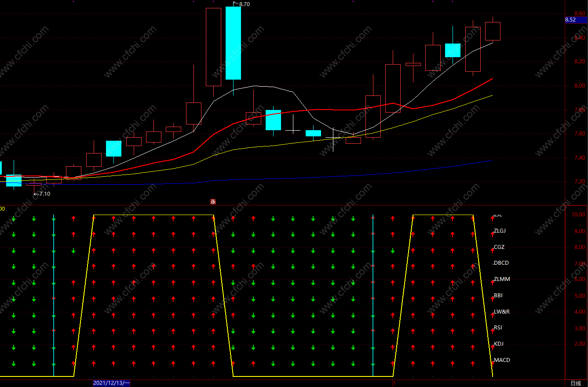The width and height of the screenshot is (588, 387).
Task: Click the 8.00 price axis value
Action: [x=580, y=86]
